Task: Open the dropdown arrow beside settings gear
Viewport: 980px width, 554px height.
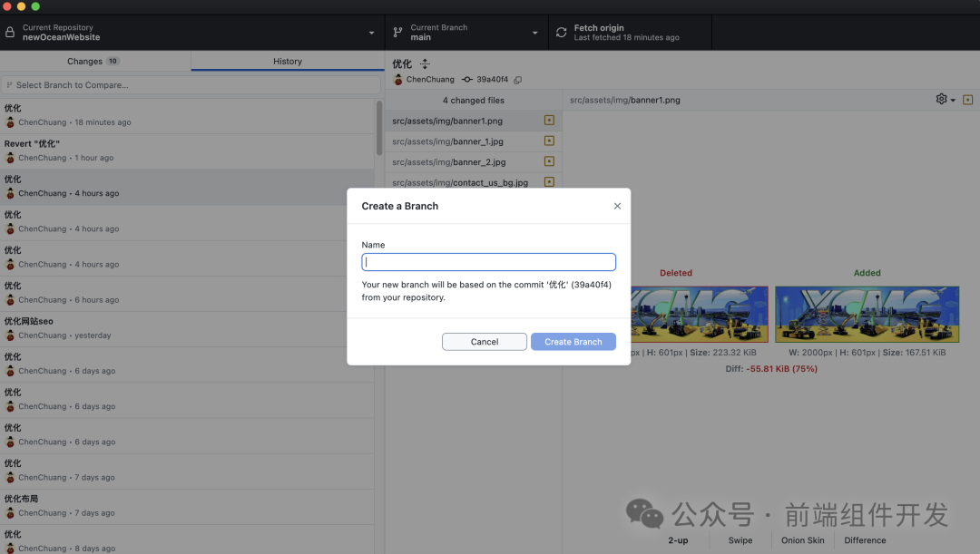Action: pos(953,100)
